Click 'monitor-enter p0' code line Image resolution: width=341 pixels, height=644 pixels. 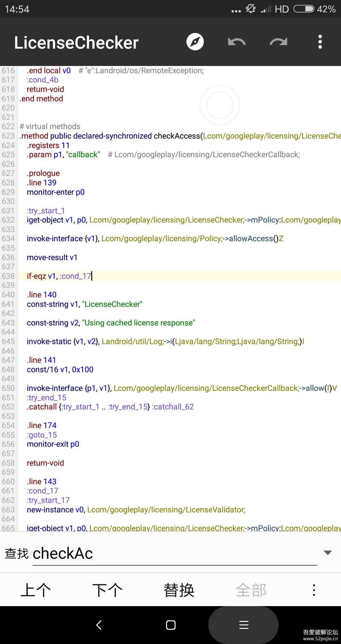tap(56, 192)
